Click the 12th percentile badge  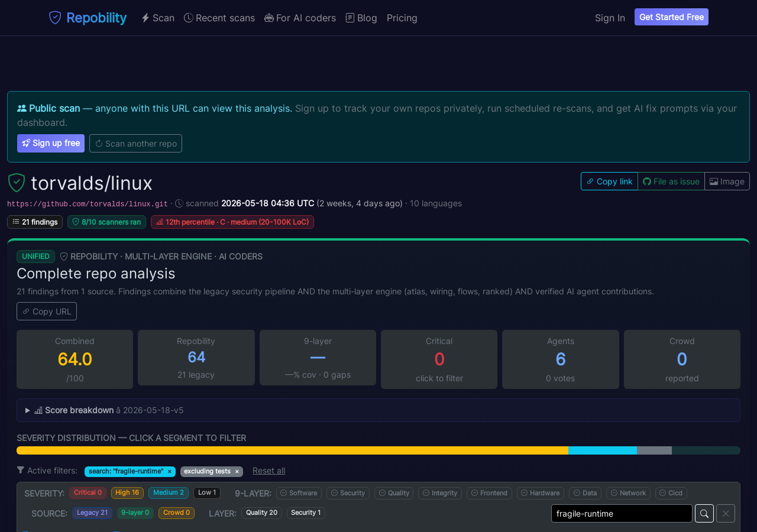coord(232,222)
